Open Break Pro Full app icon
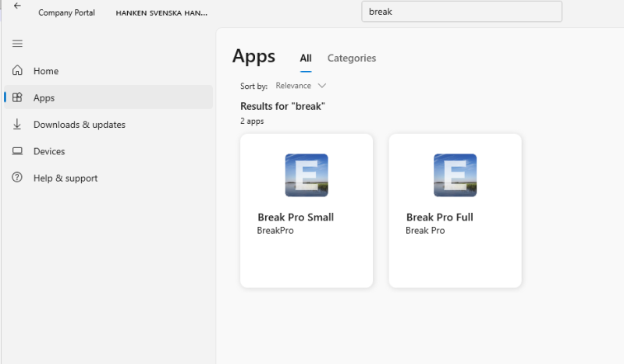 [455, 175]
